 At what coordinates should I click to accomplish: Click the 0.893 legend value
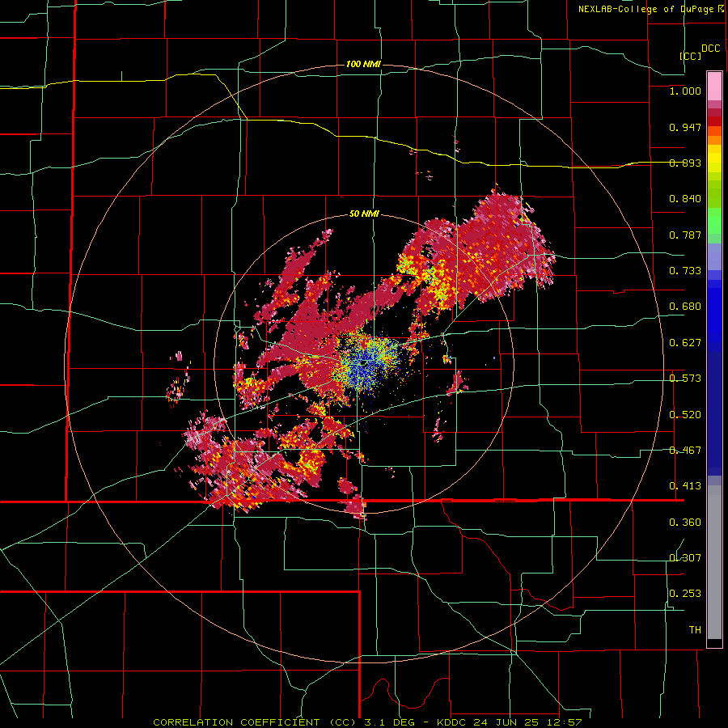tap(685, 163)
